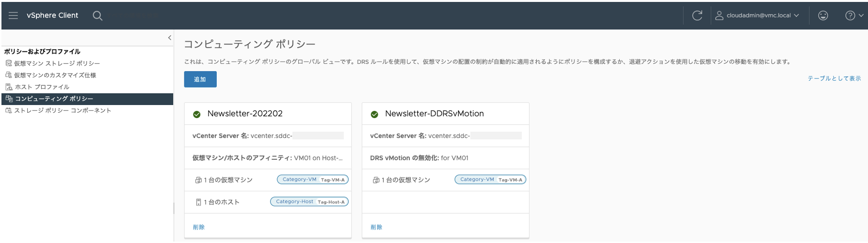Click the smiley feedback icon
Screen dimensions: 868x243
[823, 15]
